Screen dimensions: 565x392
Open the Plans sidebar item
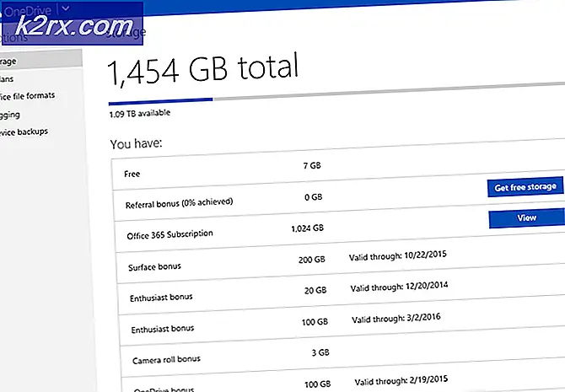[x=7, y=79]
